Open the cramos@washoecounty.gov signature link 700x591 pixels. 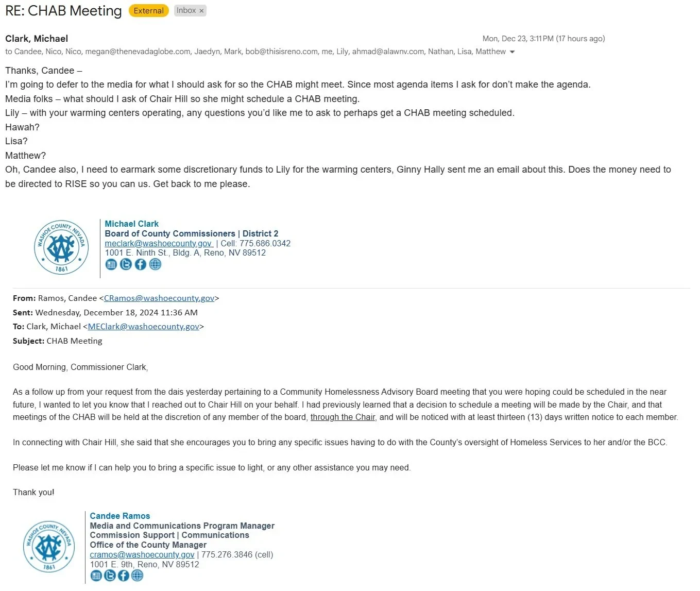(x=142, y=554)
